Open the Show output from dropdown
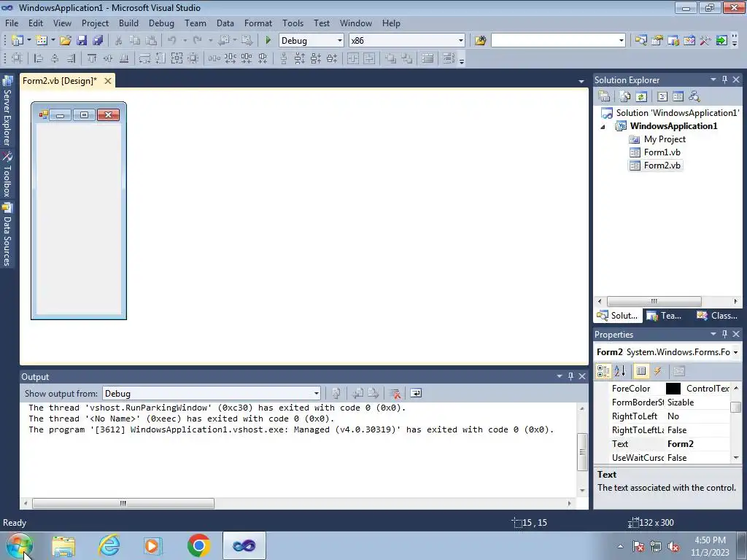This screenshot has width=747, height=560. tap(316, 393)
